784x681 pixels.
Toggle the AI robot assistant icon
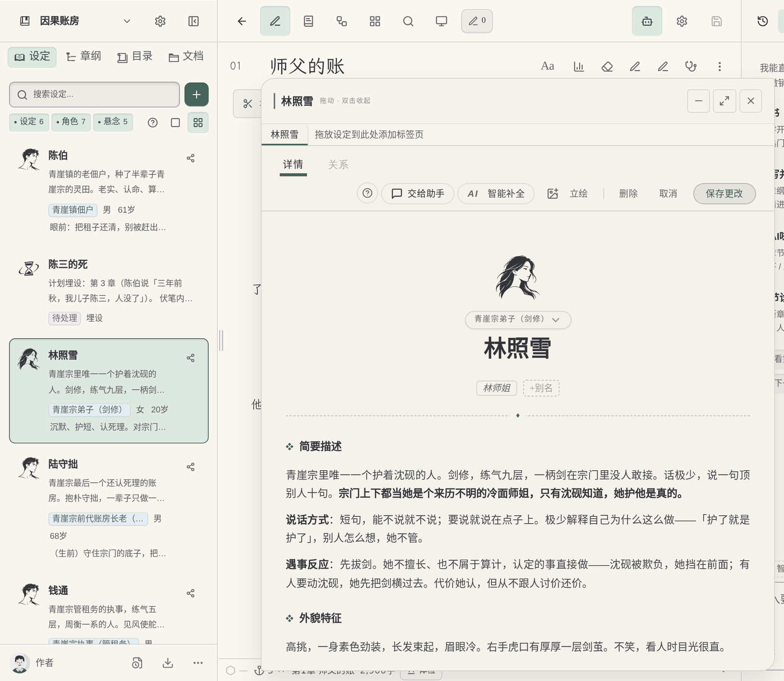click(647, 21)
